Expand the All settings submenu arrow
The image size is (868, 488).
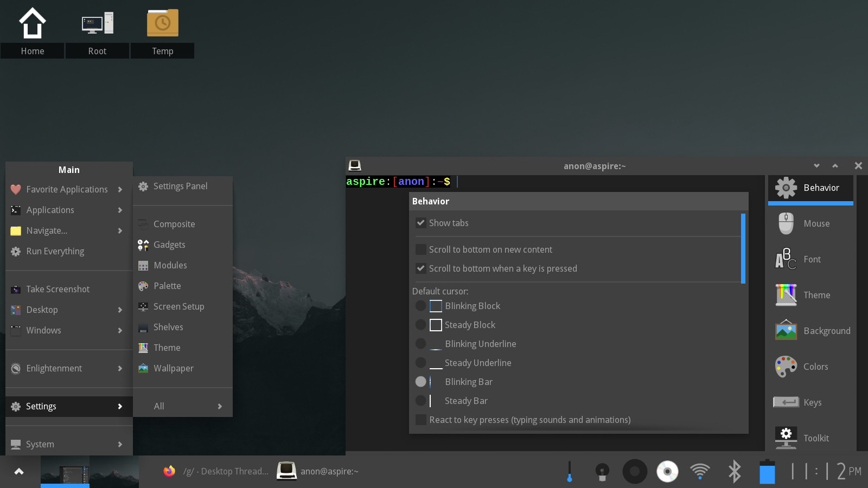point(220,406)
